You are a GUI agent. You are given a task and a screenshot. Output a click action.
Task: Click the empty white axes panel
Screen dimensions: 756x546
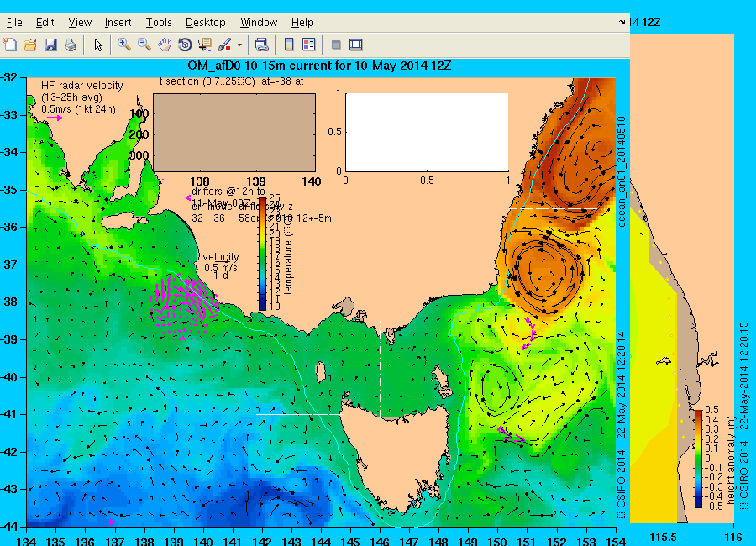[x=426, y=131]
